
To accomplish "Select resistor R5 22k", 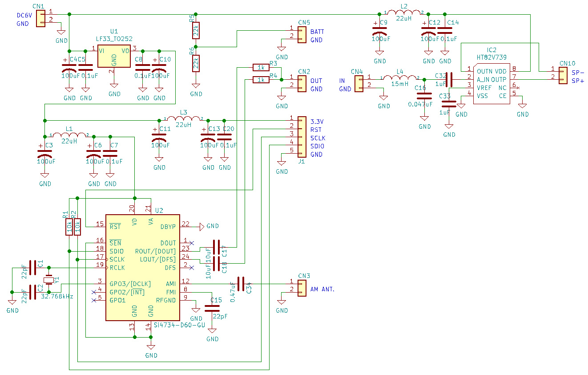I will click(196, 30).
